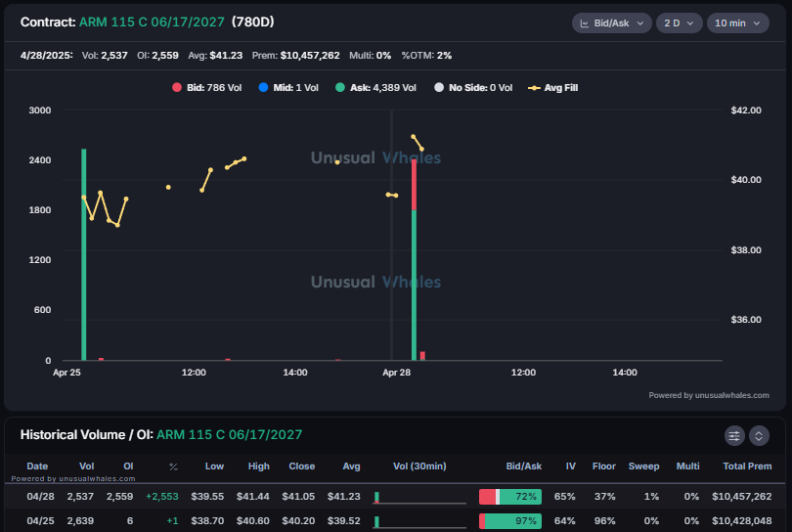Click ARM 115 C link in Historical Volume header
792x532 pixels.
(x=230, y=434)
